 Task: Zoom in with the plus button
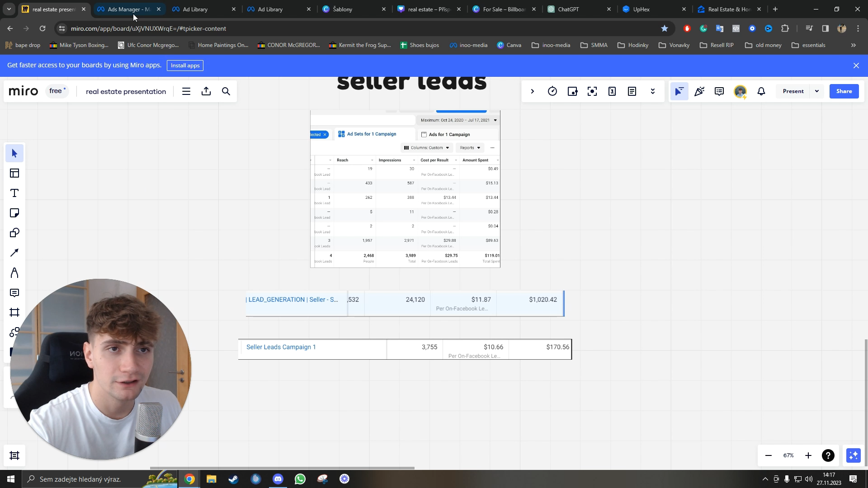tap(808, 455)
